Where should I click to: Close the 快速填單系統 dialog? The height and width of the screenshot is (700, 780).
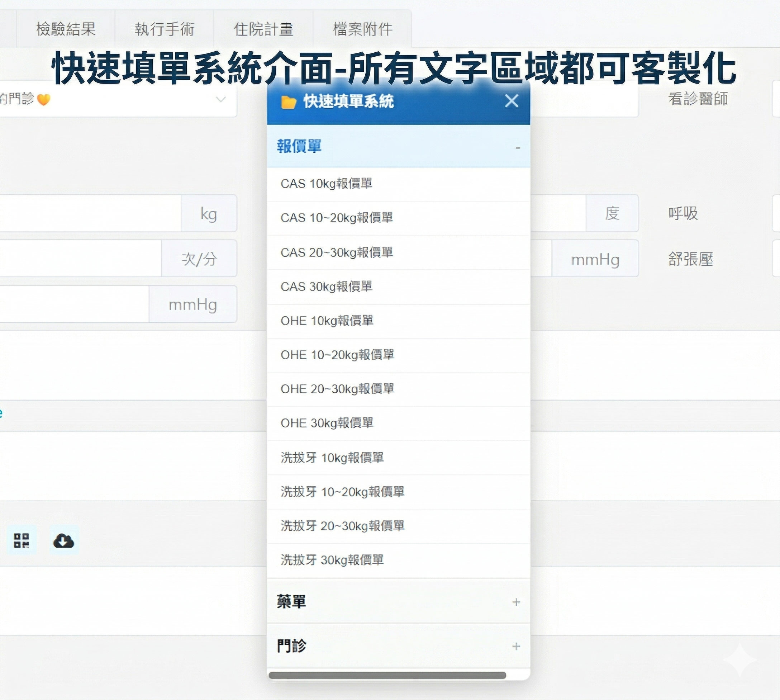tap(512, 101)
